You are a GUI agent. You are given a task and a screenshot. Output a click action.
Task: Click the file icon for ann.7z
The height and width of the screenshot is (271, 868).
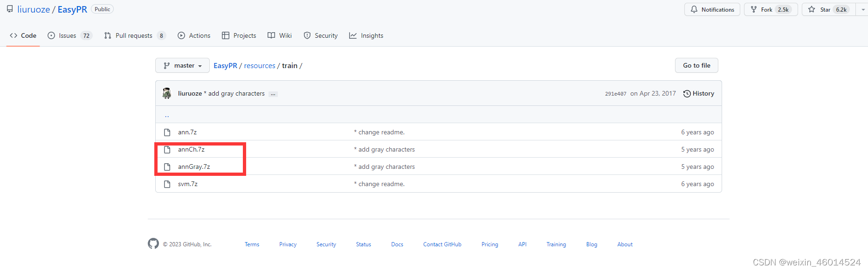[x=167, y=132]
